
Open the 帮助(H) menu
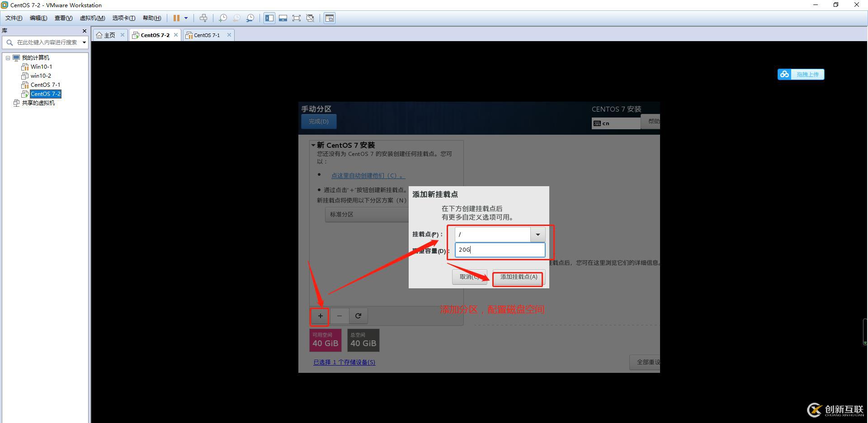point(152,18)
